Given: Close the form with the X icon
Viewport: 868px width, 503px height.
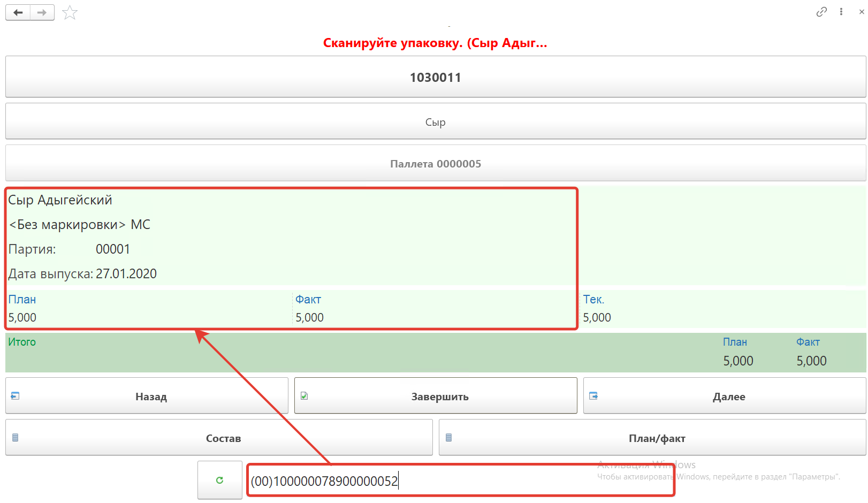Looking at the screenshot, I should [861, 12].
